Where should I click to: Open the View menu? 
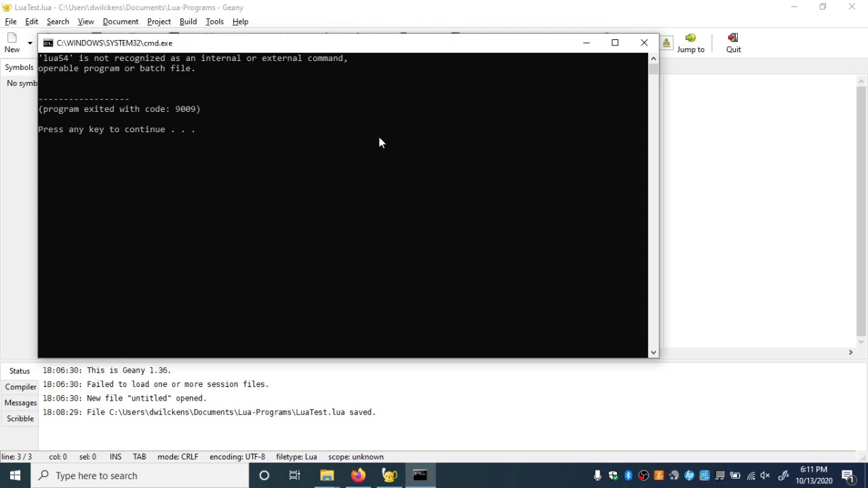tap(85, 22)
